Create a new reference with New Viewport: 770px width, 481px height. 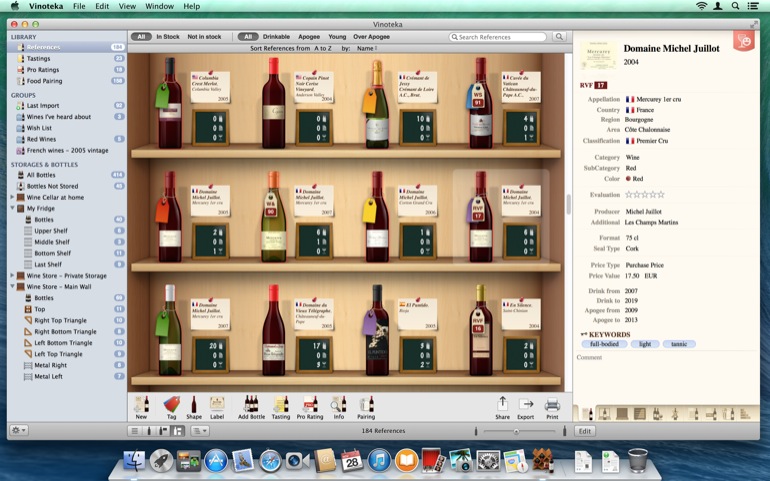pyautogui.click(x=141, y=408)
